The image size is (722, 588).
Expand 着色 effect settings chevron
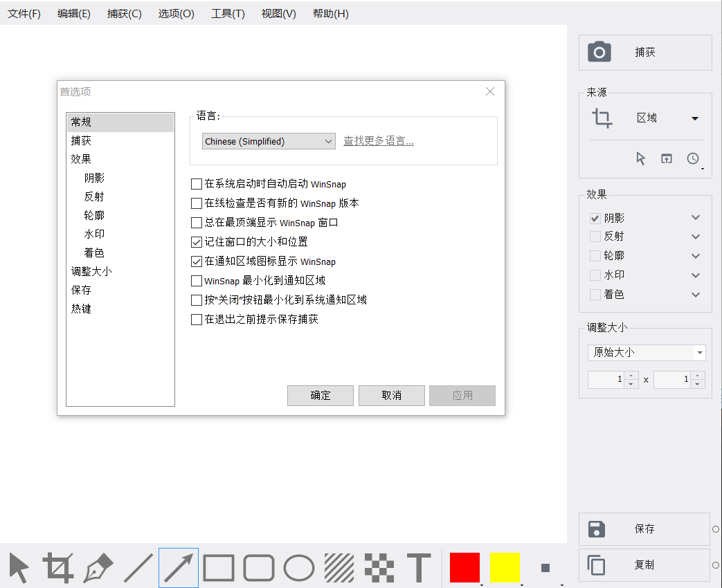click(x=696, y=295)
